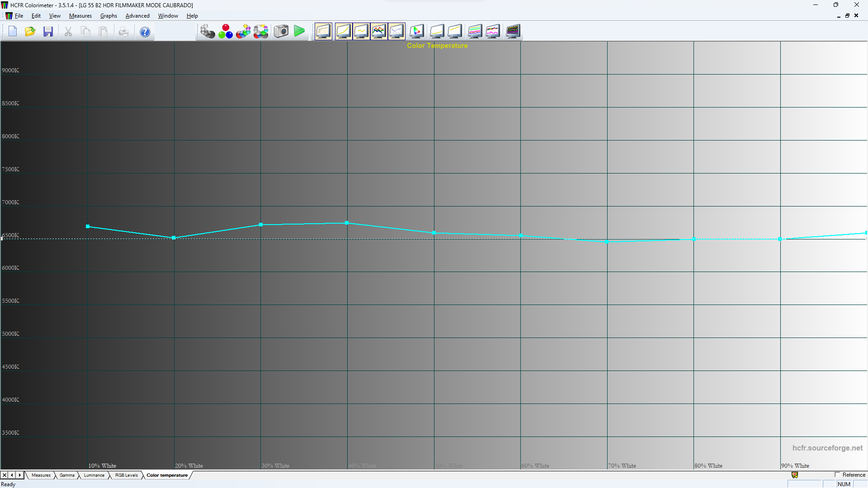Open file with the folder icon
Image resolution: width=868 pixels, height=488 pixels.
[30, 32]
